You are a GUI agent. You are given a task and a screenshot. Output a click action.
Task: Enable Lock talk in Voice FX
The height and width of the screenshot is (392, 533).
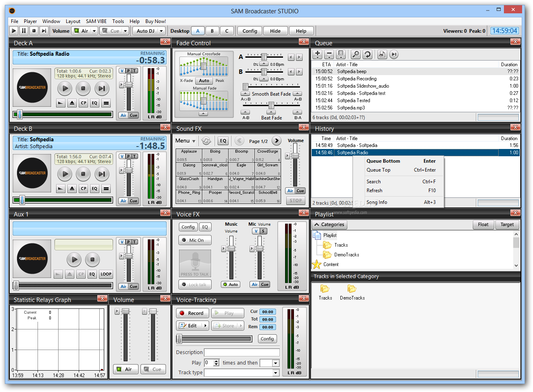pyautogui.click(x=195, y=285)
